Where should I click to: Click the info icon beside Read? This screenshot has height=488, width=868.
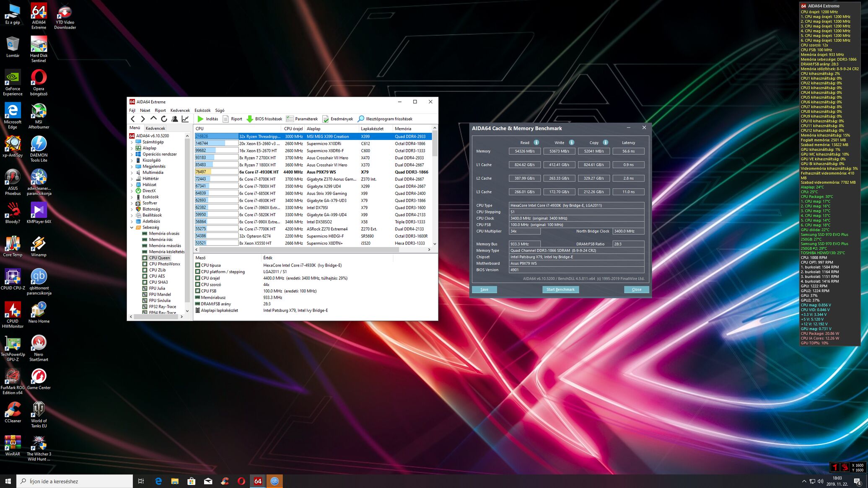(x=536, y=142)
